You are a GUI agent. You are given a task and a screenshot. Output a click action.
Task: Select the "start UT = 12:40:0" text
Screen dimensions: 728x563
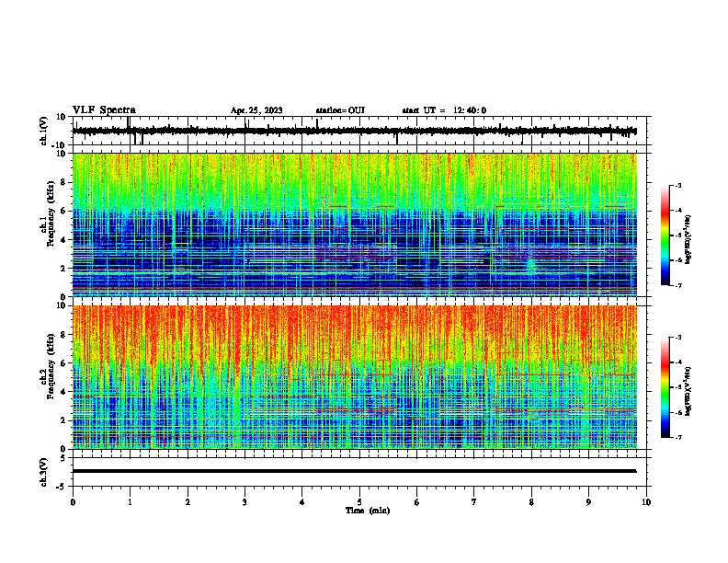[444, 110]
